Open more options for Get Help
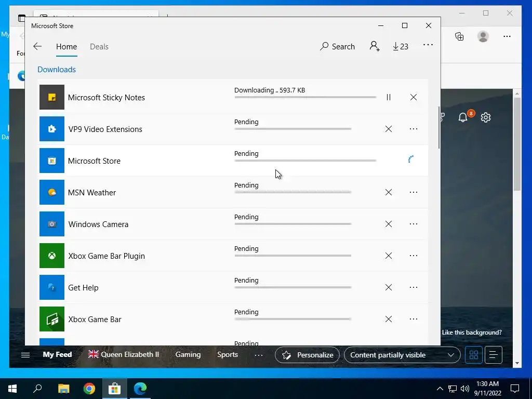Screen dimensions: 532x399 pos(413,287)
